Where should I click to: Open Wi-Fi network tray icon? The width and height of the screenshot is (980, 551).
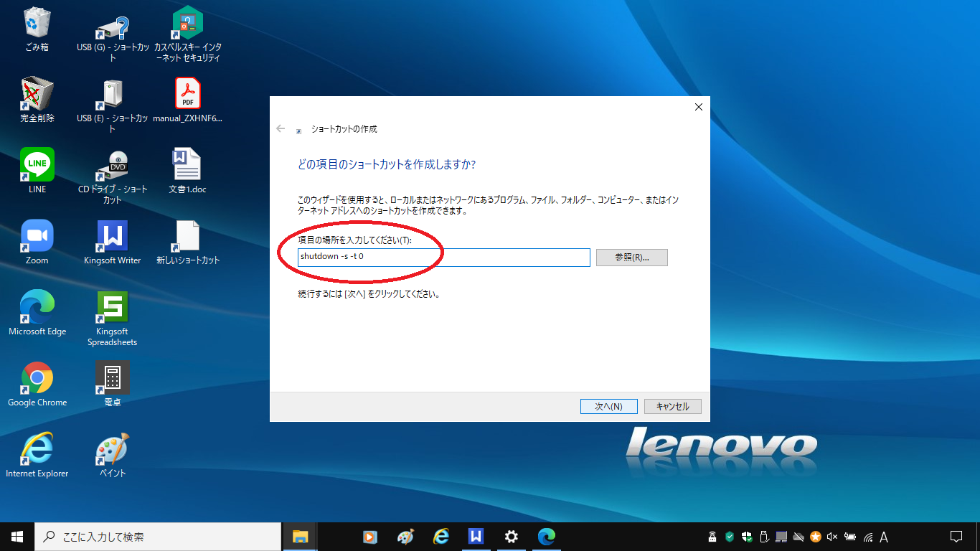[x=867, y=537]
